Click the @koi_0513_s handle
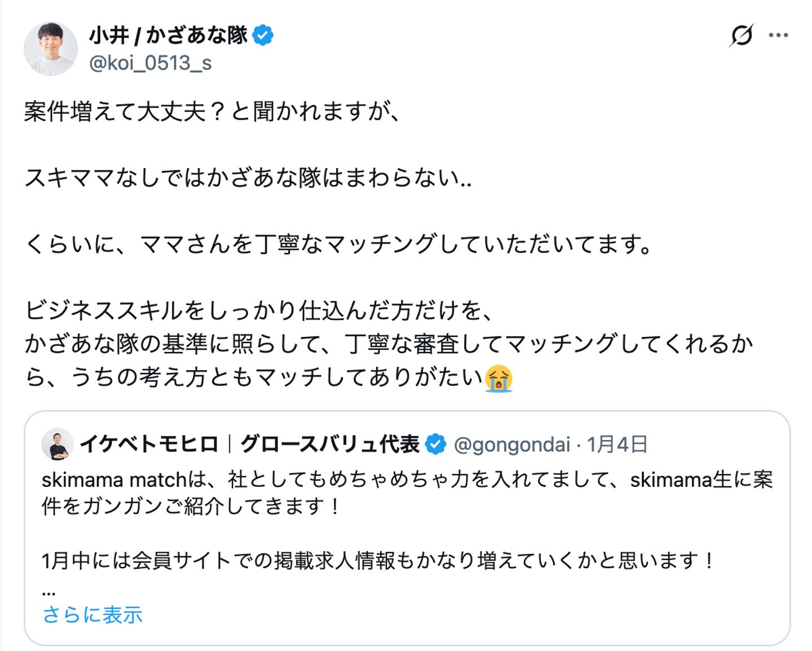 coord(151,63)
